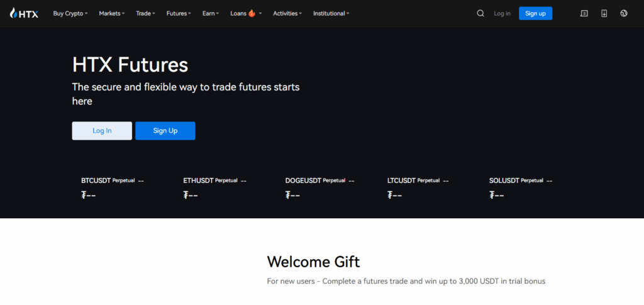Viewport: 644px width, 305px height.
Task: Open the globe language selector icon
Action: [x=623, y=13]
